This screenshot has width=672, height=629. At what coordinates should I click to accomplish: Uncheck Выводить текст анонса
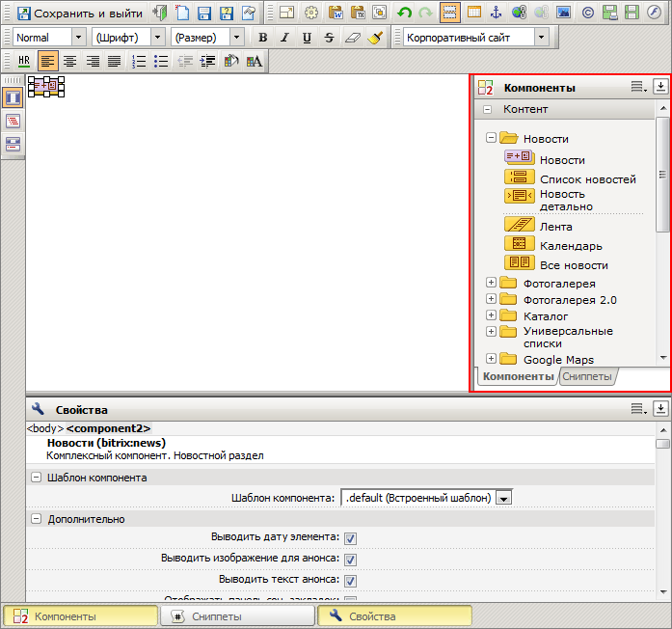pos(350,581)
